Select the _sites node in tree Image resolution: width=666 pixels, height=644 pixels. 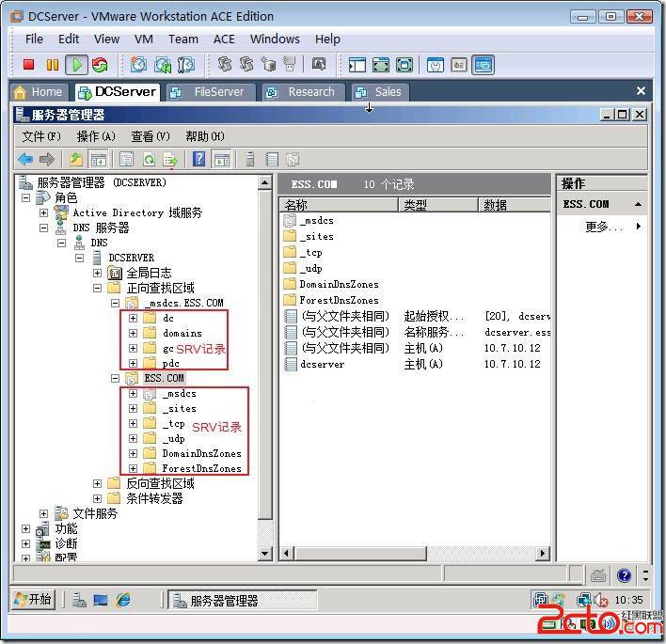coord(179,408)
